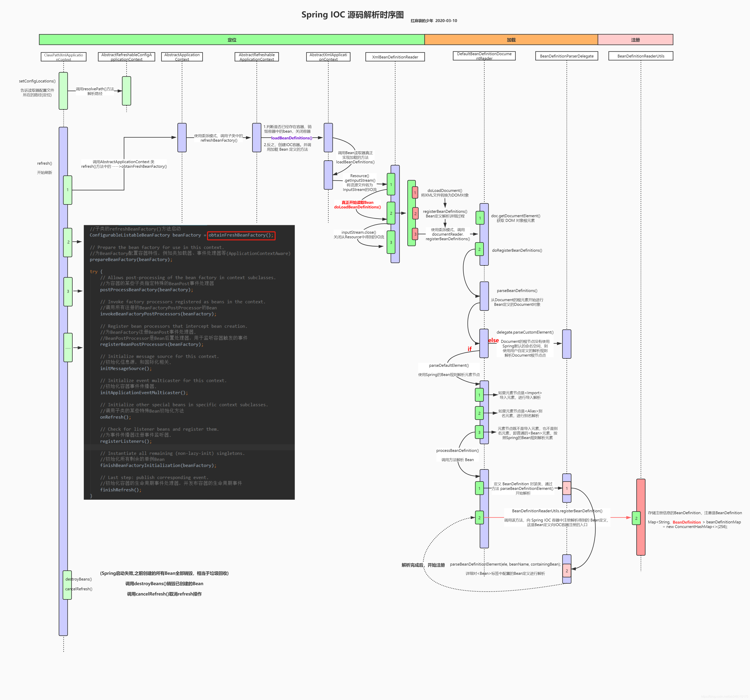Click the "initApplicationEventMulticaster();" code line

click(144, 393)
